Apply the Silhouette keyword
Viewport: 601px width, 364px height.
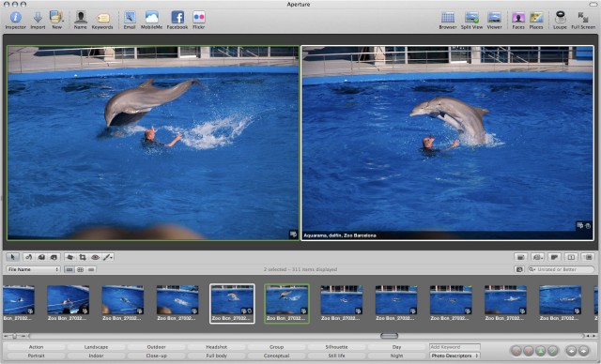[x=336, y=347]
